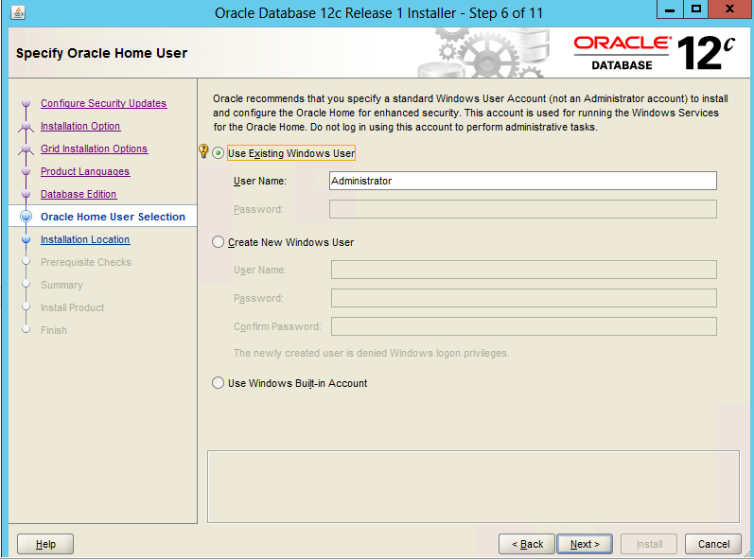
Task: Click the Java icon in title bar
Action: click(x=19, y=12)
